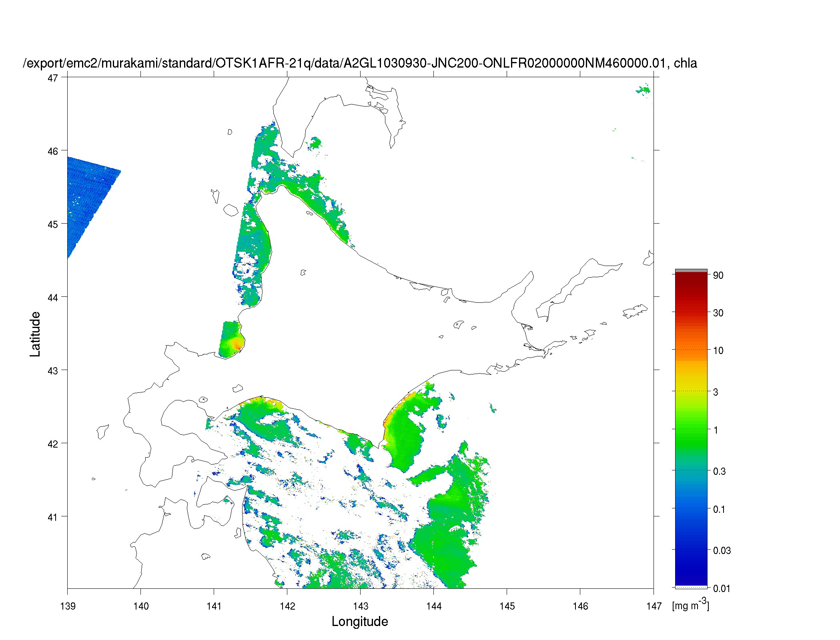The width and height of the screenshot is (840, 640).
Task: Click the gray cap atop the colorbar
Action: coord(691,270)
